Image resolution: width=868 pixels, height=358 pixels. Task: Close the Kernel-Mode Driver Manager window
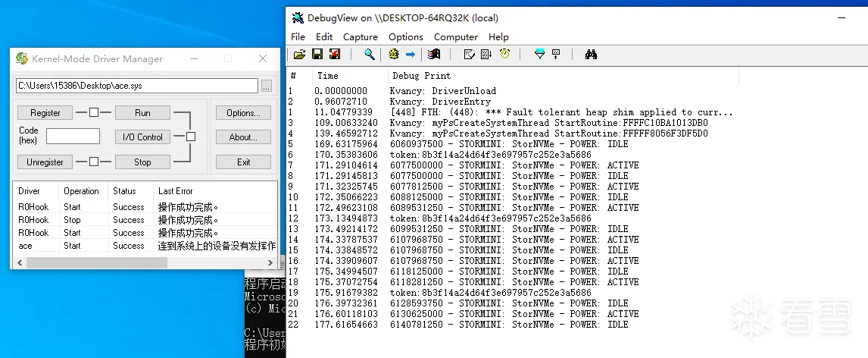pyautogui.click(x=263, y=58)
